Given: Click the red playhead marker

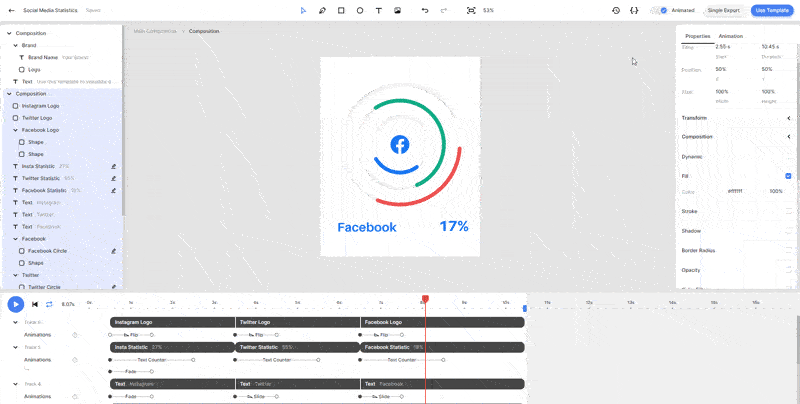Looking at the screenshot, I should [425, 298].
